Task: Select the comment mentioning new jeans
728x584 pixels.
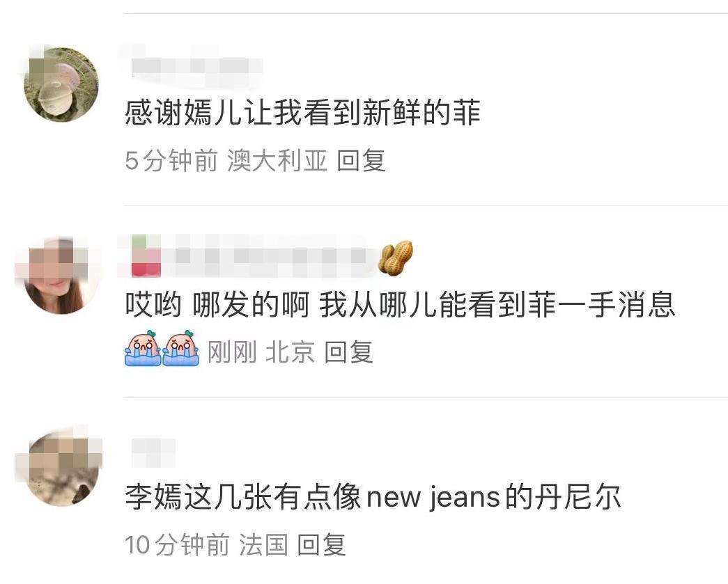Action: pyautogui.click(x=373, y=497)
